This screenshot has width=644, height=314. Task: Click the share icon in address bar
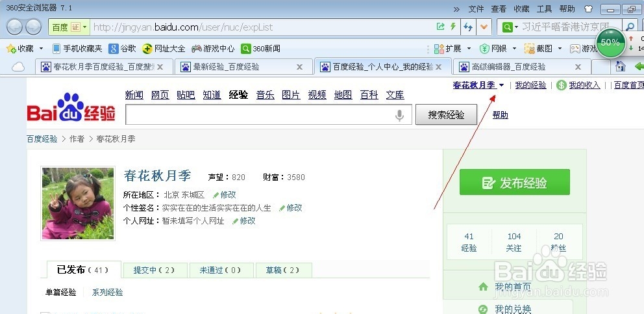pos(440,27)
